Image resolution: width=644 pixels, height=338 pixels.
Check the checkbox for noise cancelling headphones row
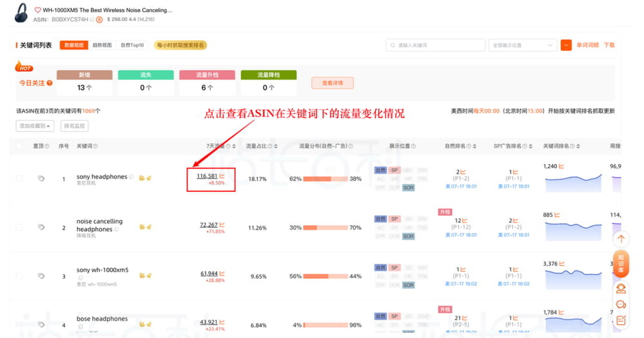coord(19,227)
